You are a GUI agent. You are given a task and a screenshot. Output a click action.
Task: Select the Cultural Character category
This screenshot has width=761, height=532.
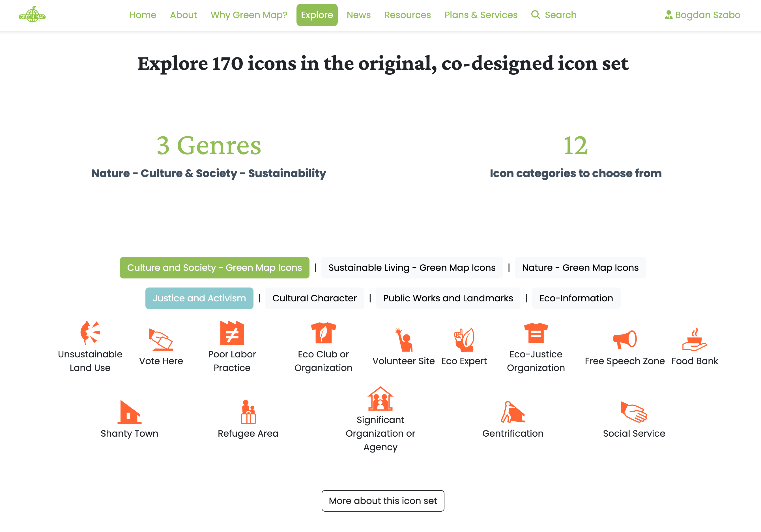tap(314, 298)
